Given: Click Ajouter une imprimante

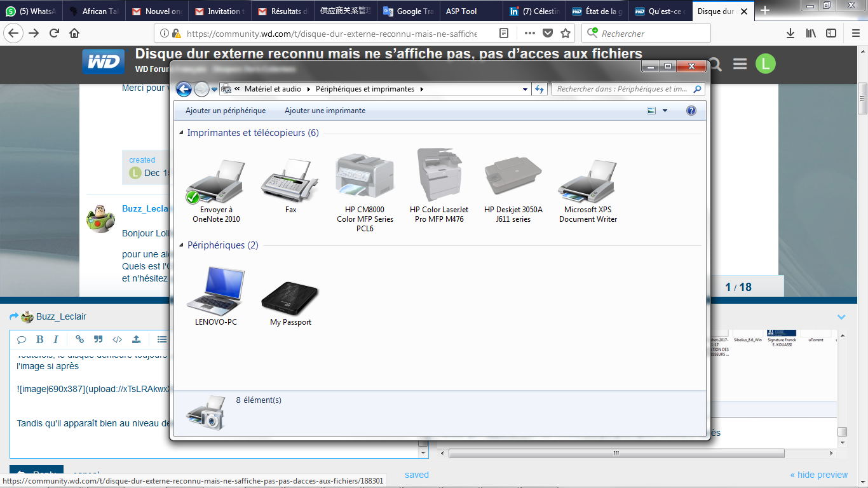Looking at the screenshot, I should pos(325,111).
